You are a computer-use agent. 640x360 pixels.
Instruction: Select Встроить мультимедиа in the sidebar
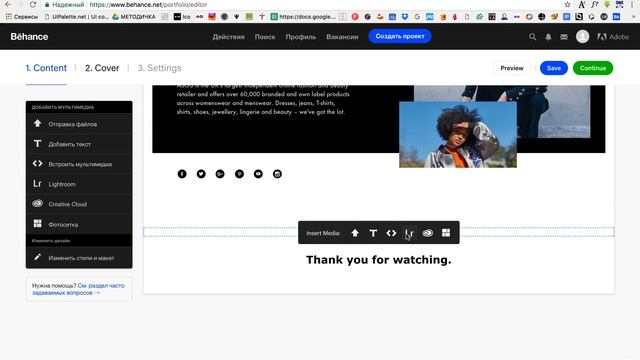[x=79, y=164]
